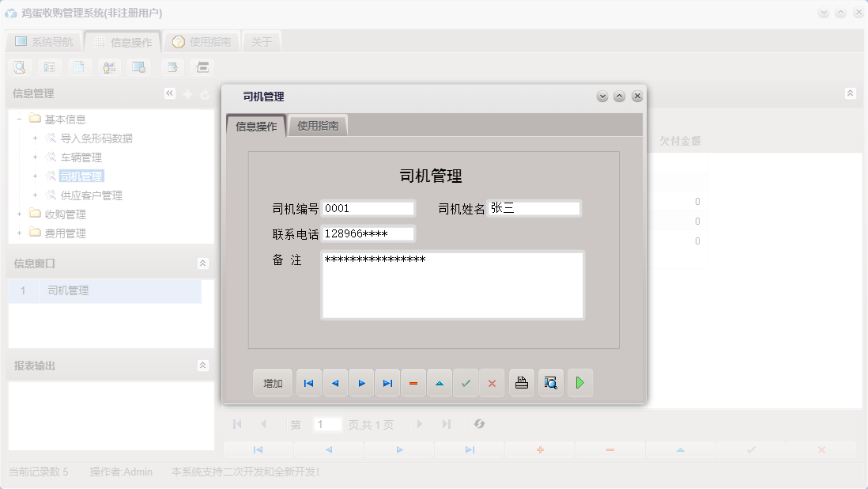The width and height of the screenshot is (868, 489).
Task: Expand the 收购管理 folder node
Action: tap(18, 214)
